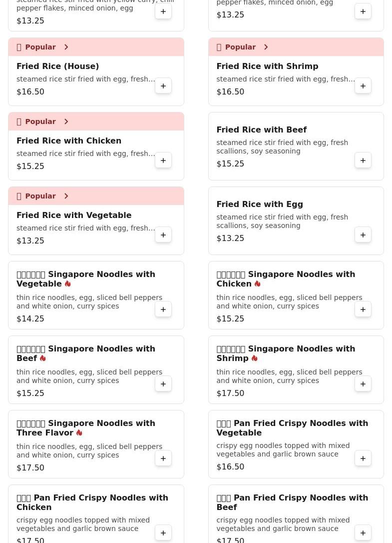Add Fried Rice with Egg to cart
Screen dimensions: 392x543
(x=363, y=235)
